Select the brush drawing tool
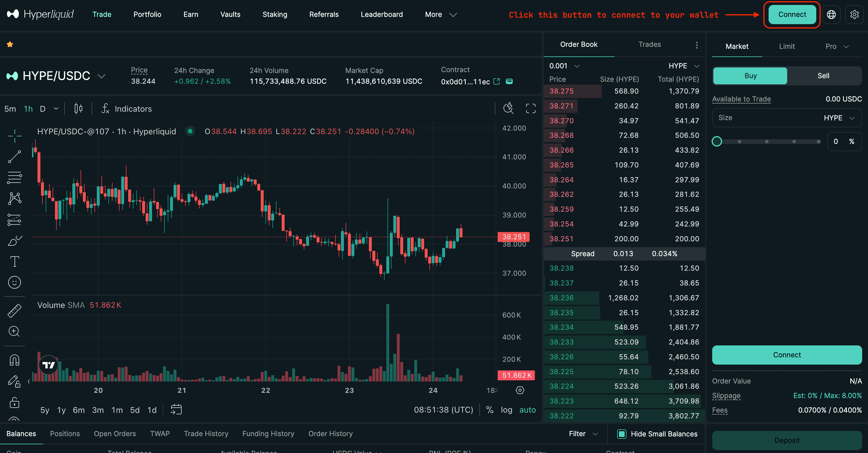The image size is (868, 453). [x=15, y=241]
